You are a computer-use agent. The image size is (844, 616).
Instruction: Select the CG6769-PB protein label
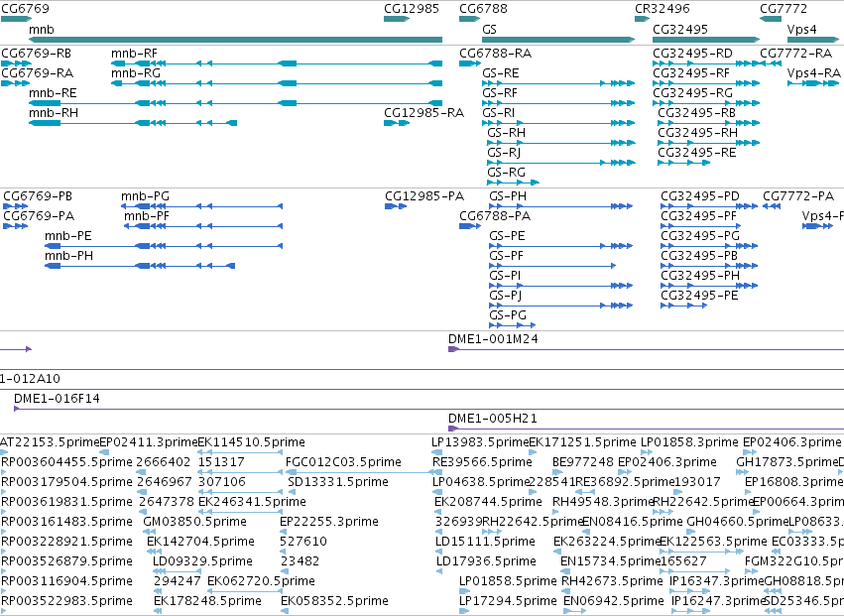pyautogui.click(x=38, y=196)
